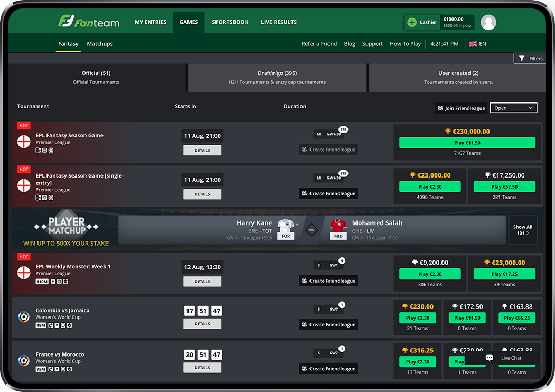555x392 pixels.
Task: Select the User created (2) tab
Action: point(458,78)
